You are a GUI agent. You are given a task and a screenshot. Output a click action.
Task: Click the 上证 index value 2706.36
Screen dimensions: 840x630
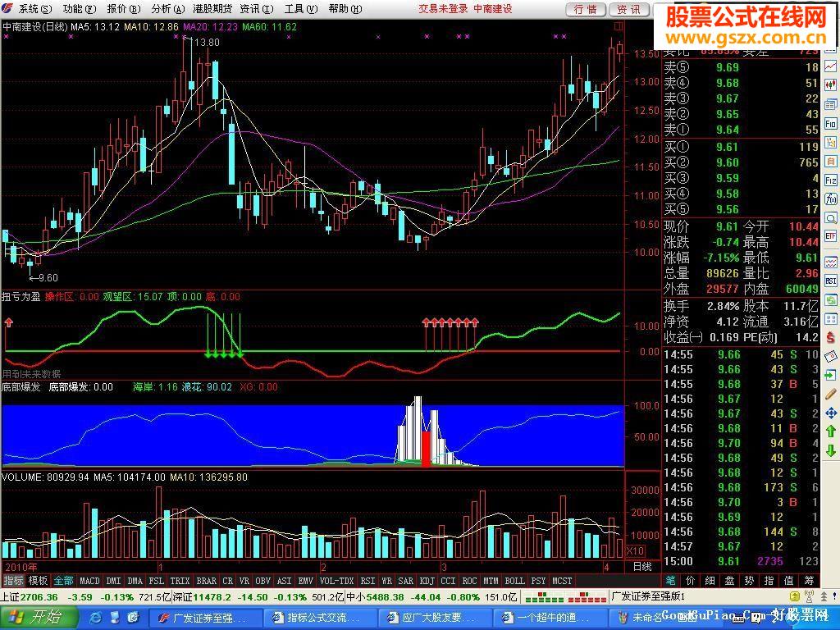pos(39,597)
